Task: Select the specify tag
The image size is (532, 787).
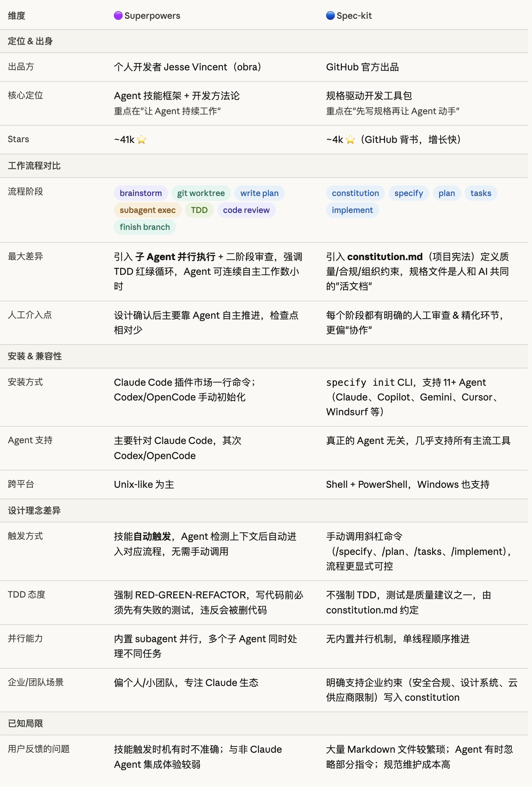Action: click(409, 193)
